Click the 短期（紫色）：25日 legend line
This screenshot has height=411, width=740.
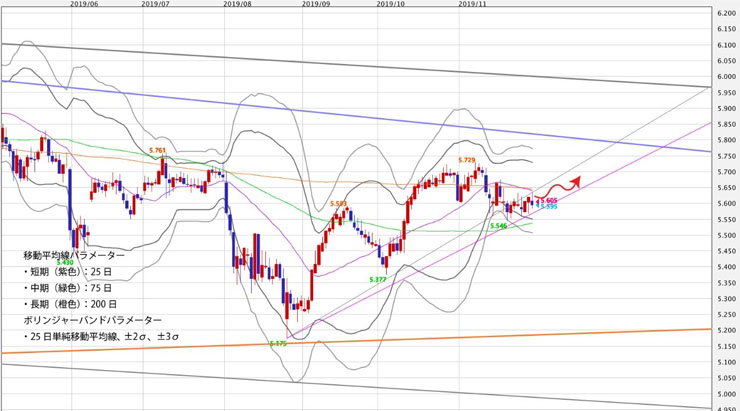pos(68,272)
